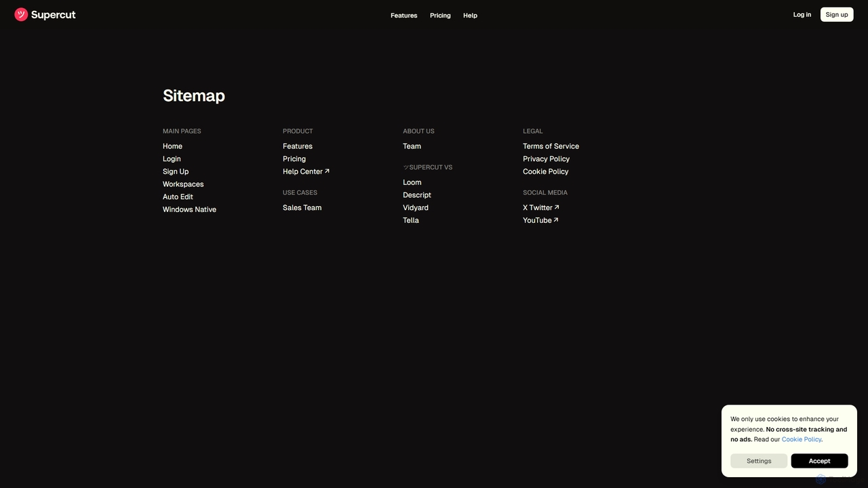Click the arrow icon beside YouTube

point(556,220)
